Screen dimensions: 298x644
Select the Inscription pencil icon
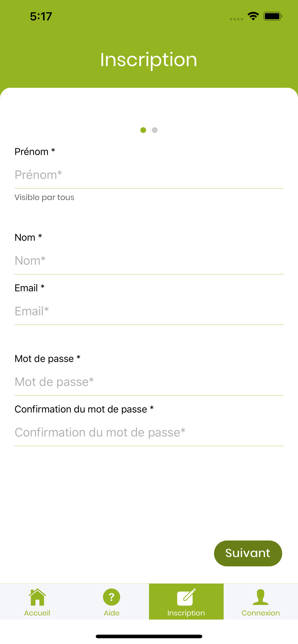(x=186, y=597)
